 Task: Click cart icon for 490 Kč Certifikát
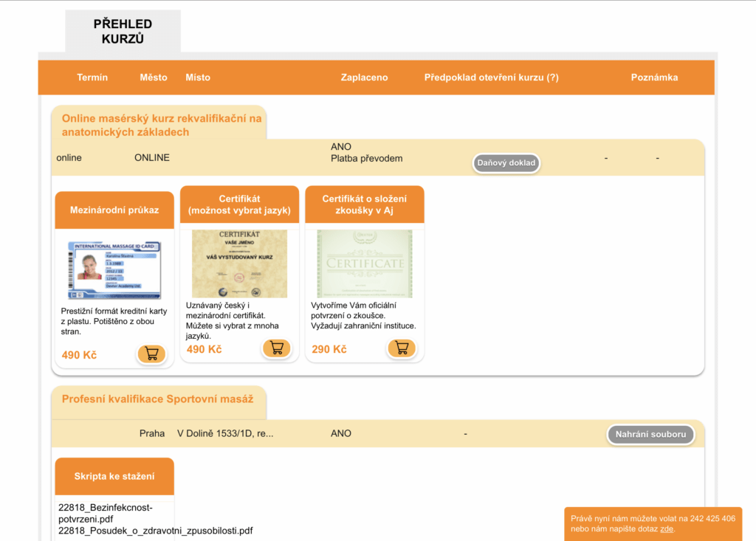click(x=276, y=348)
